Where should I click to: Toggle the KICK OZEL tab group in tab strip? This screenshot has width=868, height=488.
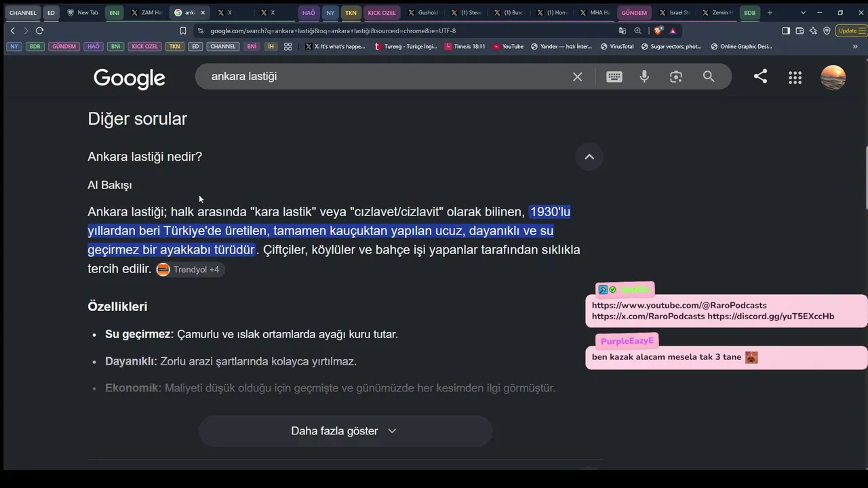tap(382, 12)
